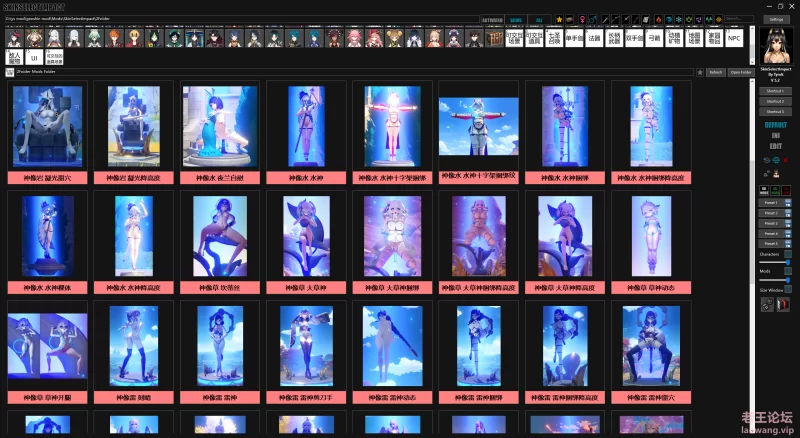Select DEFAULT mode in sidebar
This screenshot has height=438, width=800.
(776, 125)
